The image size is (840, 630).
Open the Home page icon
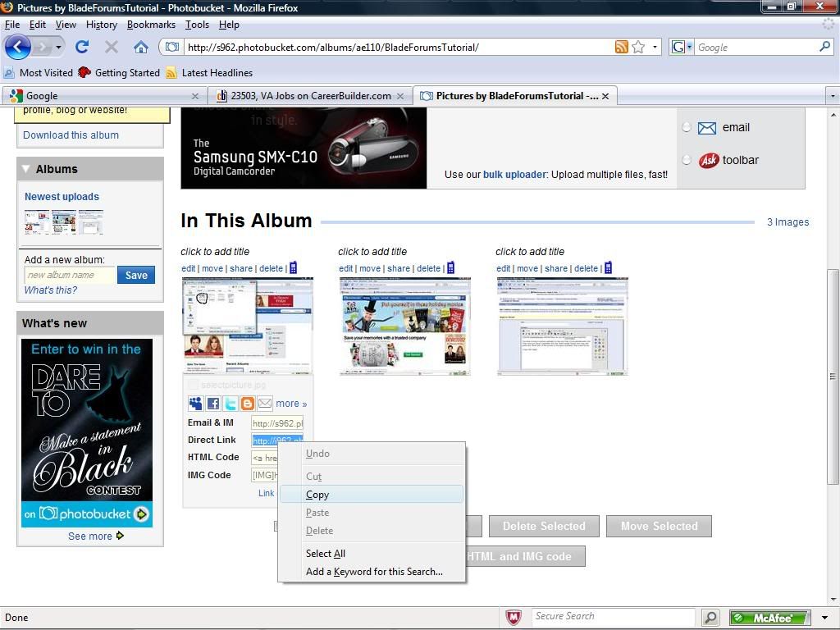pyautogui.click(x=141, y=47)
